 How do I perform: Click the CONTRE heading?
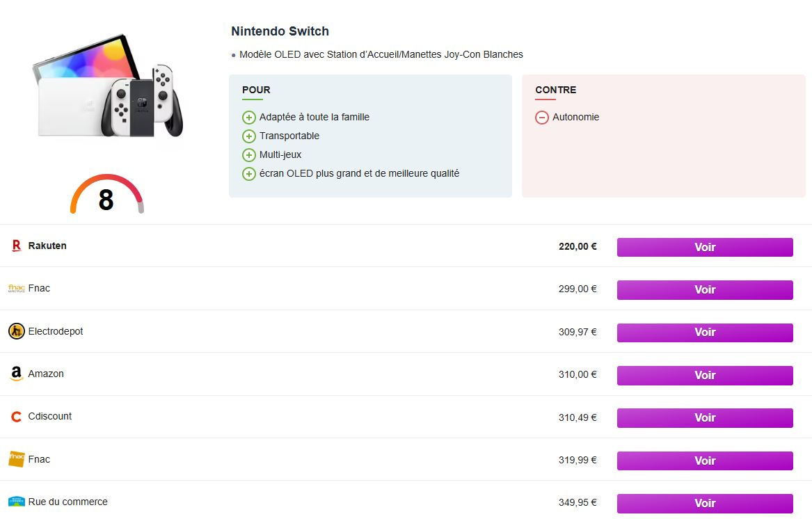pyautogui.click(x=556, y=90)
